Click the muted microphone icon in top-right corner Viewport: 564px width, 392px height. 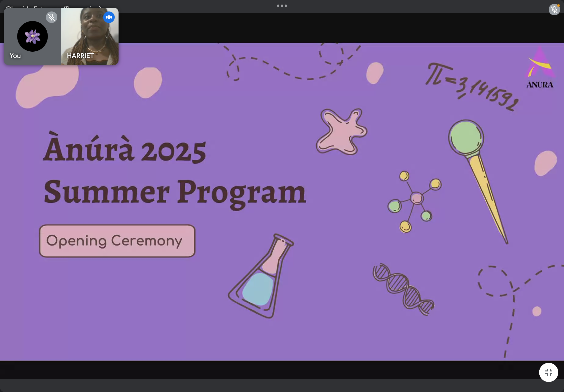click(x=554, y=10)
